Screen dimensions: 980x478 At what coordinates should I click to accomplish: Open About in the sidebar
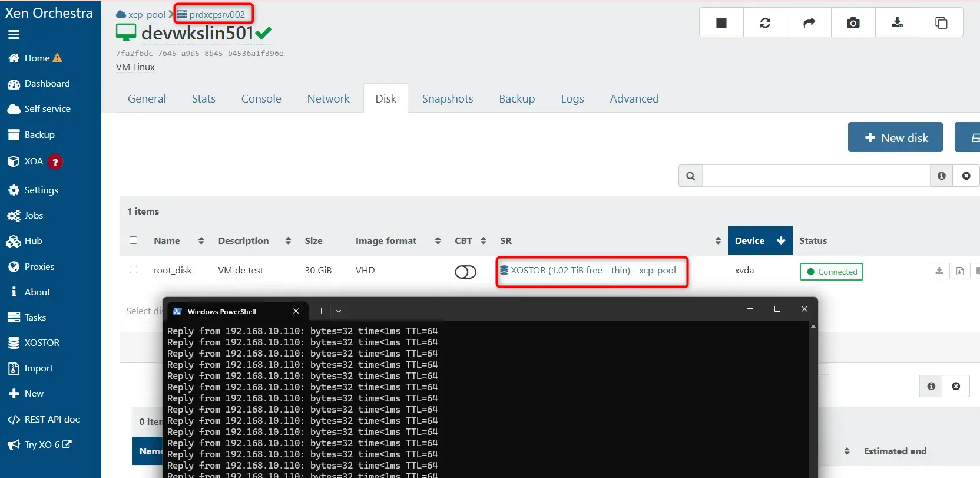coord(29,292)
